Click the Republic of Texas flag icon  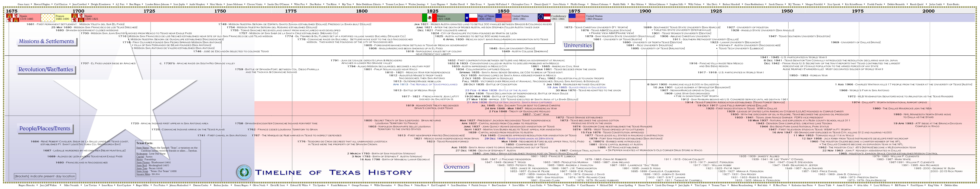(472, 17)
